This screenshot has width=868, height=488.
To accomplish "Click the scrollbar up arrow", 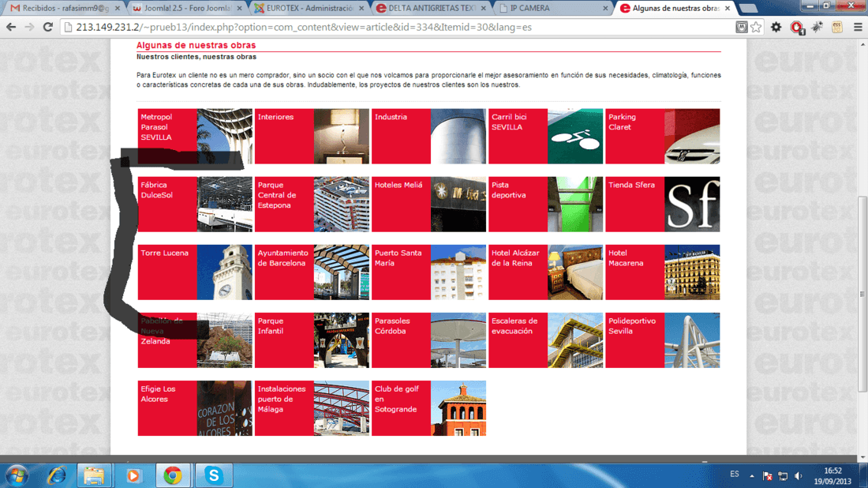I will coord(862,43).
